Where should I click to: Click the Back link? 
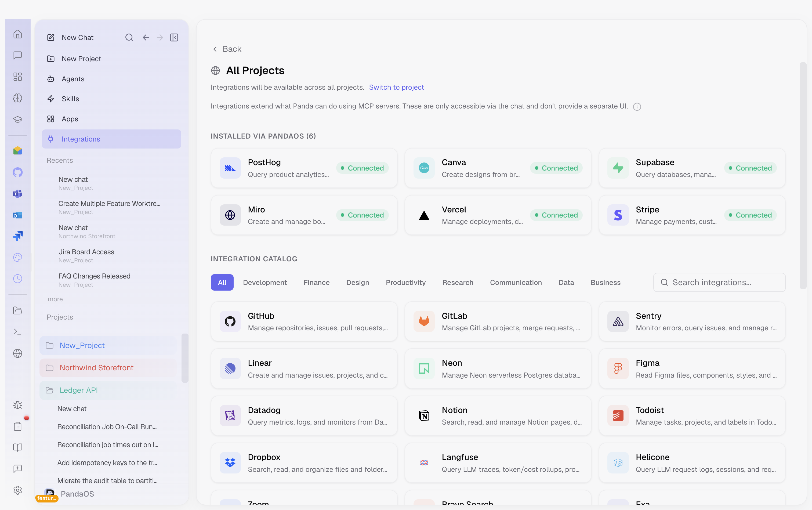click(227, 49)
